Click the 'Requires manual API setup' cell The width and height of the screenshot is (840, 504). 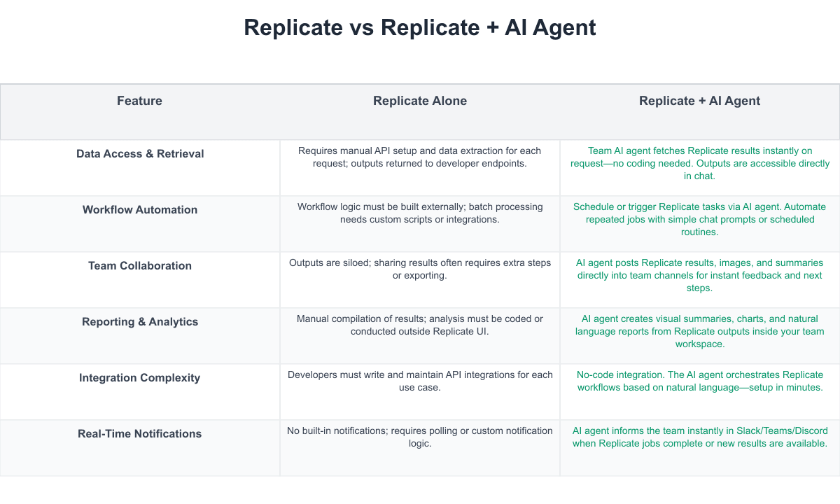[420, 157]
